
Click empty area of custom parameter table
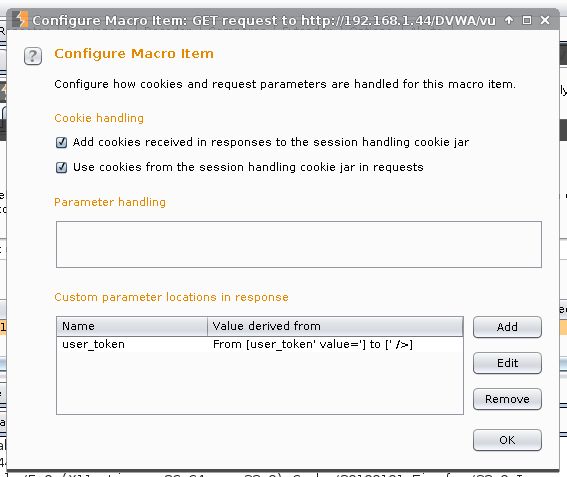coord(260,383)
